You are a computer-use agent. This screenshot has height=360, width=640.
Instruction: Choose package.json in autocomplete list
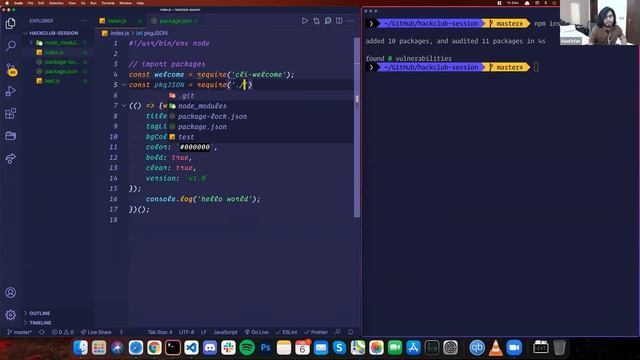(x=261, y=127)
